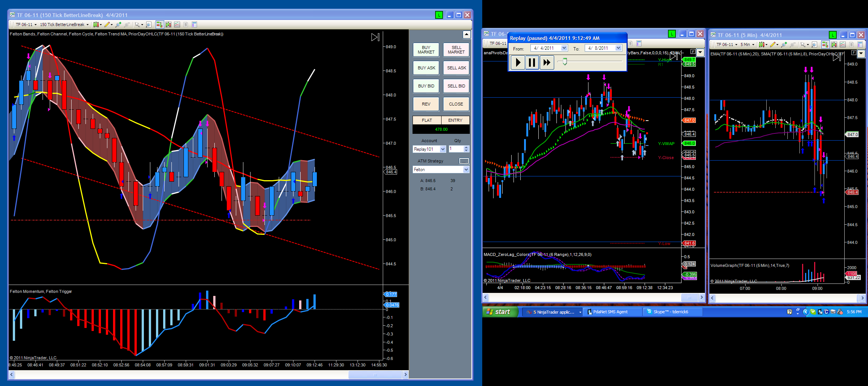Screen dimensions: 868x386
Task: Open the replay To date dropdown
Action: point(618,48)
